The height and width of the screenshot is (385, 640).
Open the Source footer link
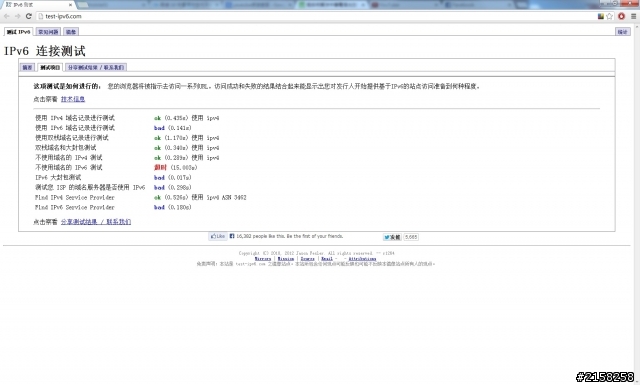tap(308, 259)
